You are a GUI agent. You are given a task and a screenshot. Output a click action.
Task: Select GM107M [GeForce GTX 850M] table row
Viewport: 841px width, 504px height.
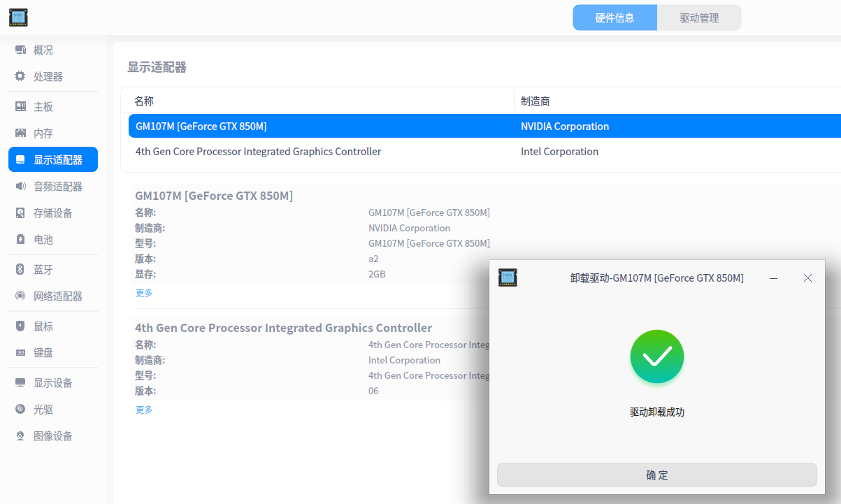click(x=484, y=126)
